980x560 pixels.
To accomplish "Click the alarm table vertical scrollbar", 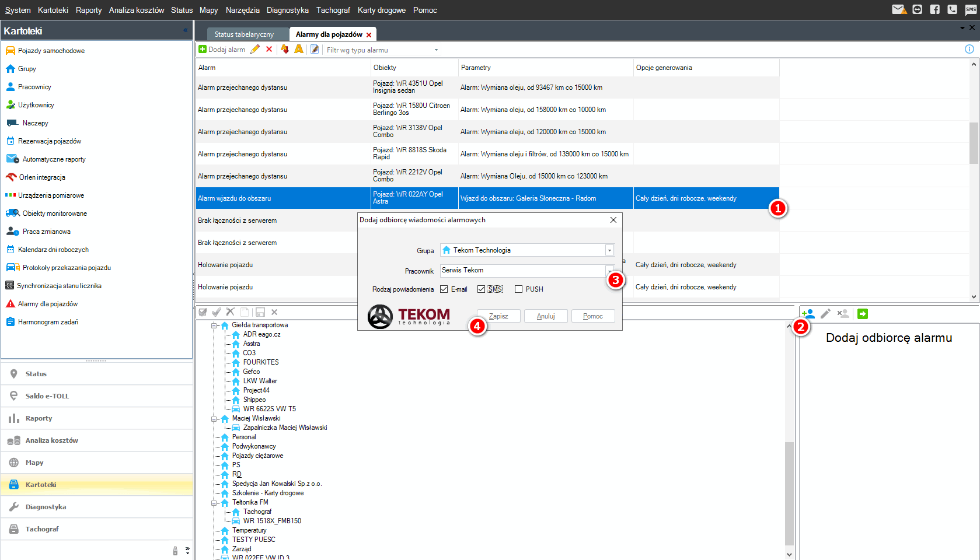I will pyautogui.click(x=974, y=143).
